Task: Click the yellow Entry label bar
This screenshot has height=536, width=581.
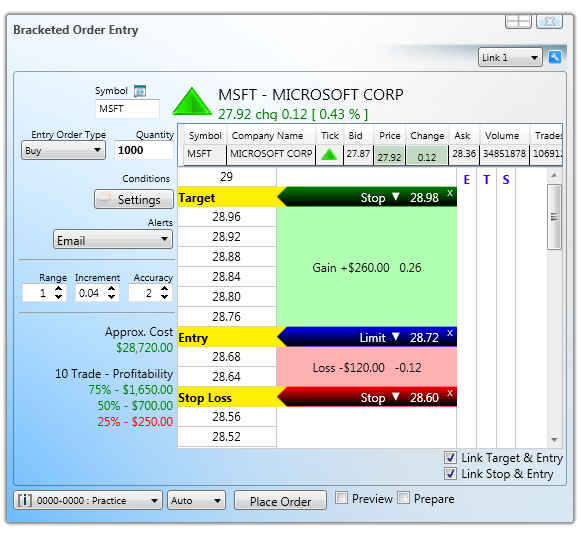Action: [228, 337]
